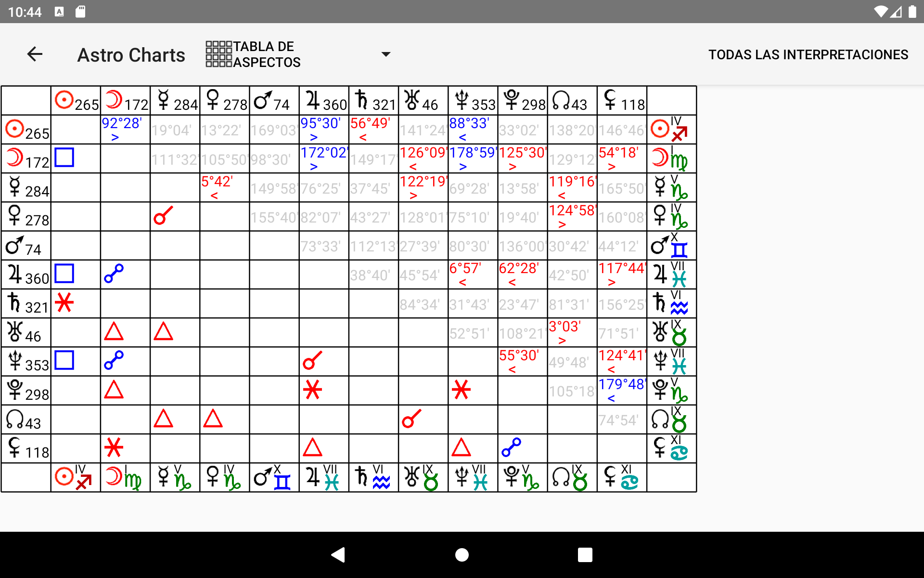Select the Uranus 46 column header

pyautogui.click(x=424, y=101)
